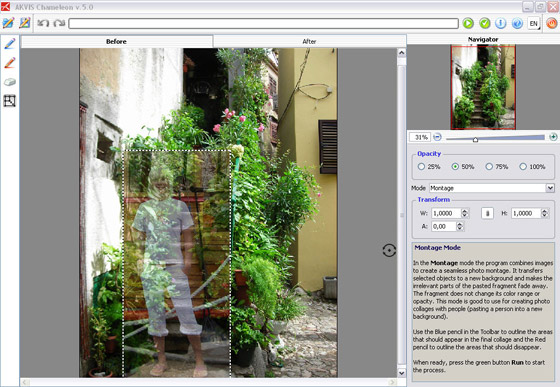This screenshot has height=387, width=560.
Task: Click the circular target marker on canvas
Action: pos(389,250)
